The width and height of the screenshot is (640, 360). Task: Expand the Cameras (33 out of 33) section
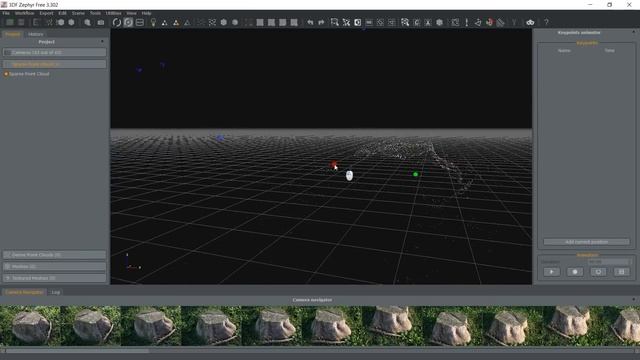click(x=55, y=53)
